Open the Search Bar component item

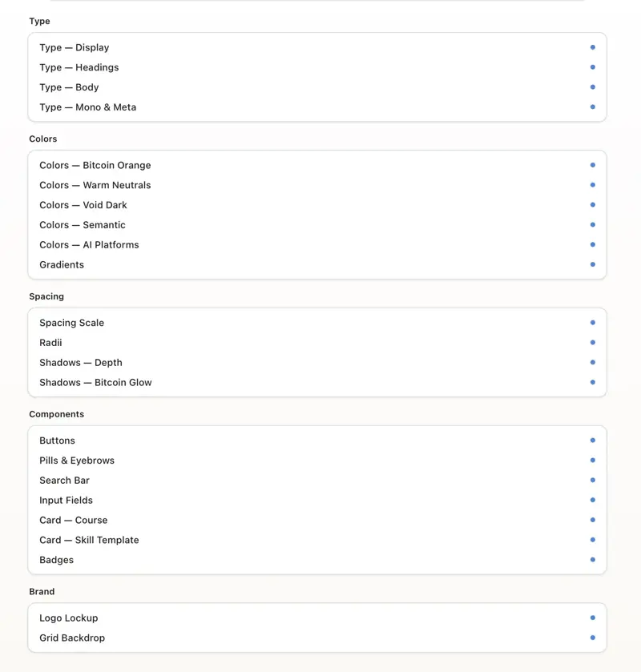(x=65, y=481)
